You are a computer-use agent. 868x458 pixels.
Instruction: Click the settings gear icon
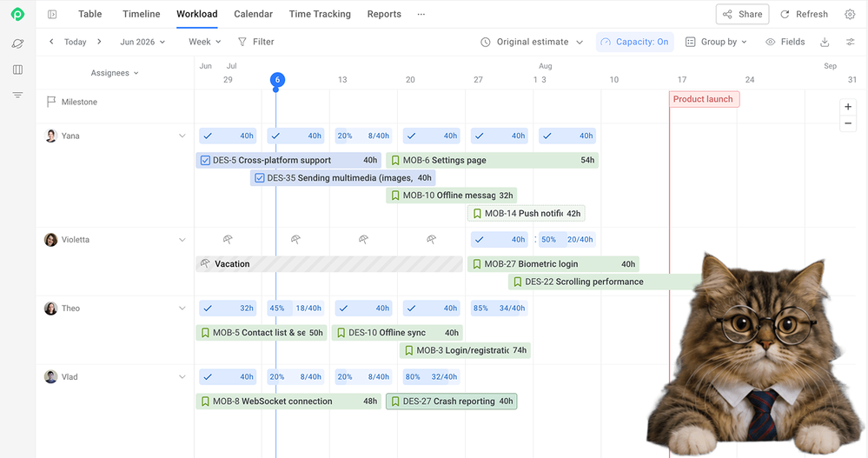coord(850,15)
